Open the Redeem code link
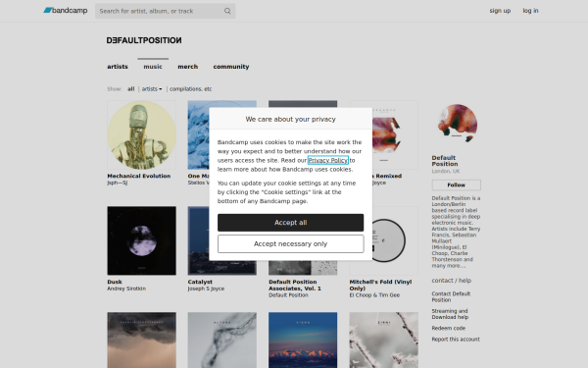Image resolution: width=588 pixels, height=368 pixels. (x=449, y=328)
